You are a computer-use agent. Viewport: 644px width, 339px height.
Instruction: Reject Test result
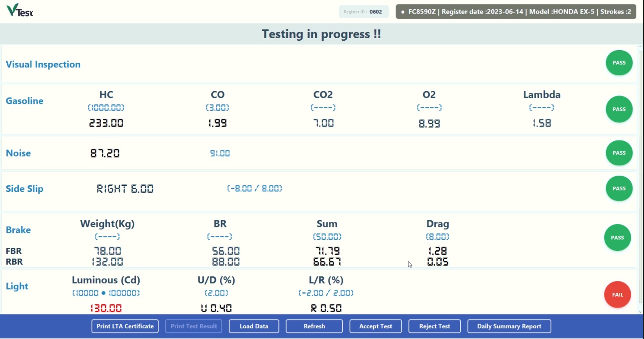click(434, 326)
